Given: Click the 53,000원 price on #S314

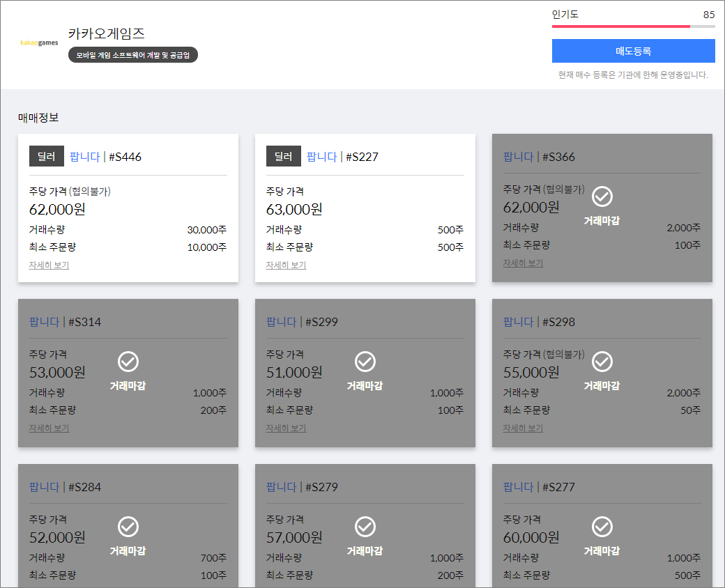Looking at the screenshot, I should 57,373.
